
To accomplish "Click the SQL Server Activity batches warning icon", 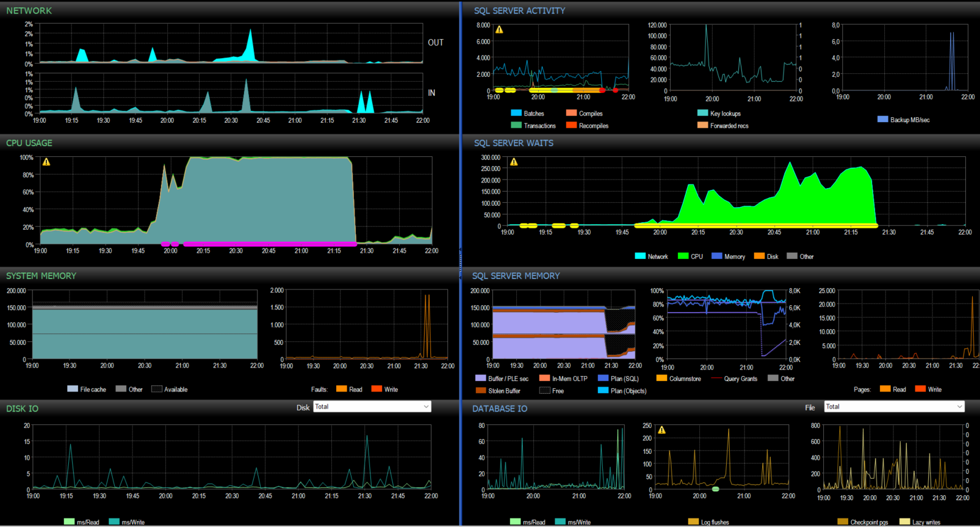I will tap(499, 29).
